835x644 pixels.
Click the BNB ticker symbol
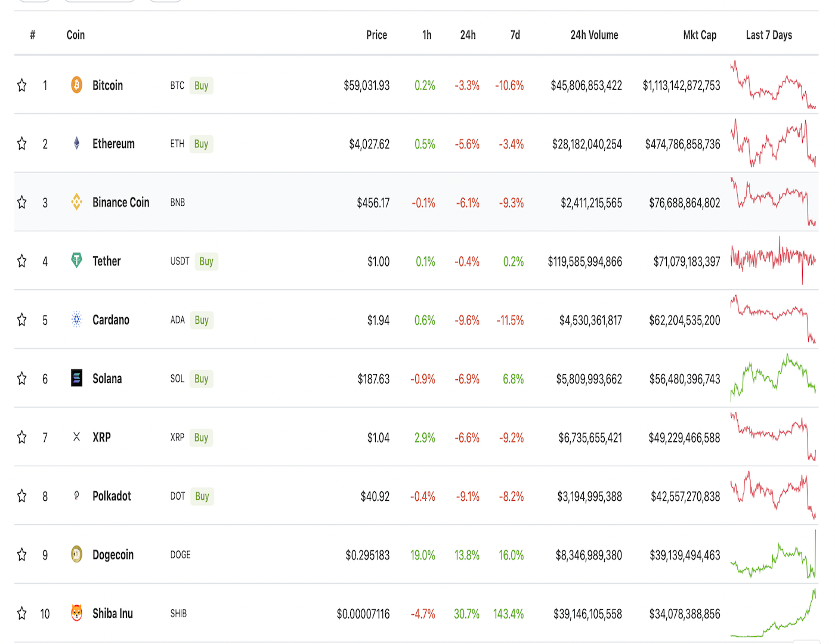(x=177, y=202)
